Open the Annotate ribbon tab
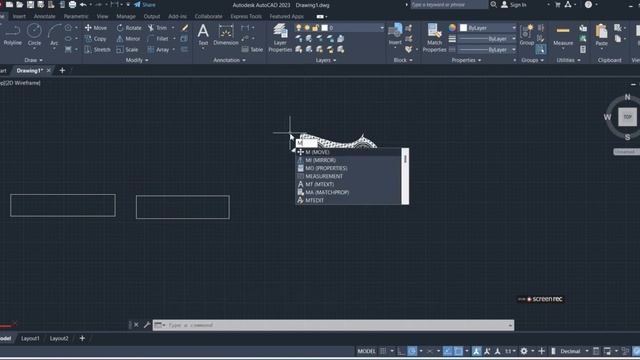 [x=44, y=16]
